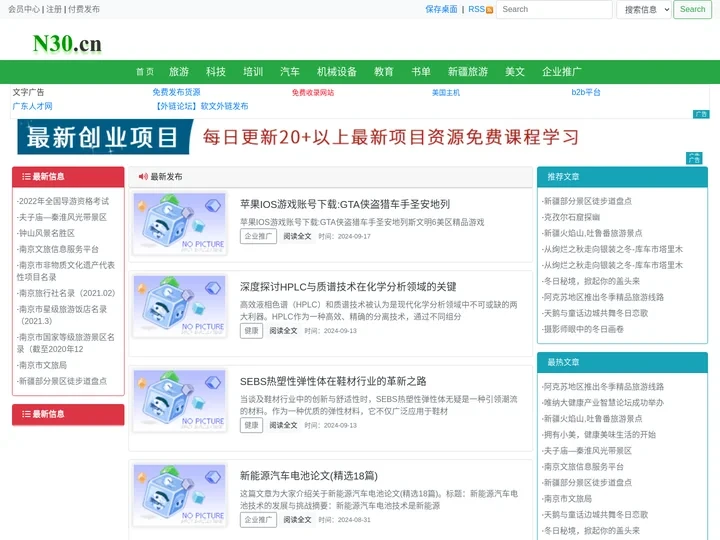The height and width of the screenshot is (540, 720).
Task: Open SEBS热塑性弹性体 article title
Action: pyautogui.click(x=333, y=381)
